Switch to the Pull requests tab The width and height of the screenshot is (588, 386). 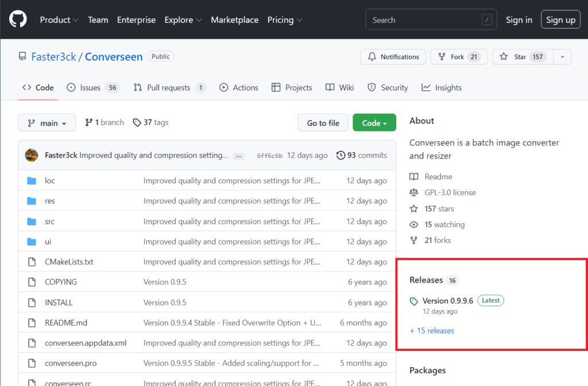coord(169,88)
